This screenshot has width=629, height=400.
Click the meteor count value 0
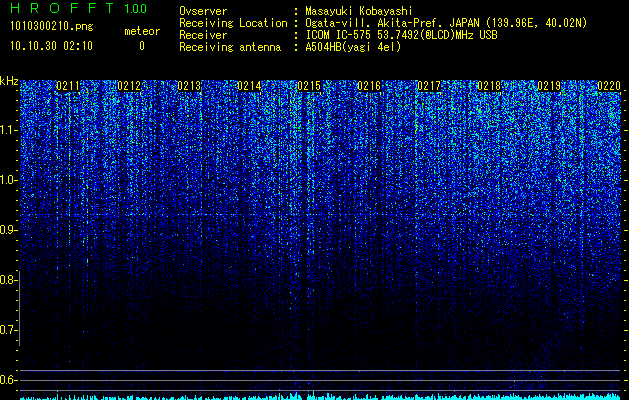tap(142, 46)
